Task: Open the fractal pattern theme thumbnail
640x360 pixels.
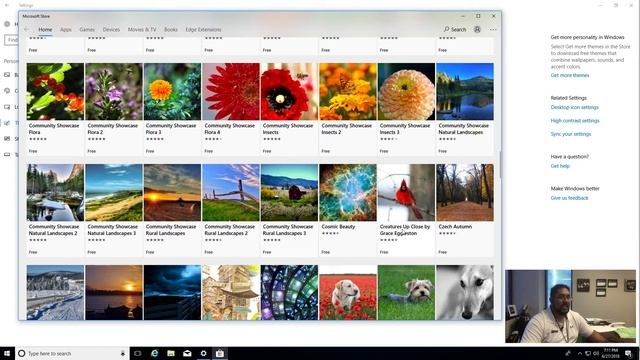Action: [289, 292]
